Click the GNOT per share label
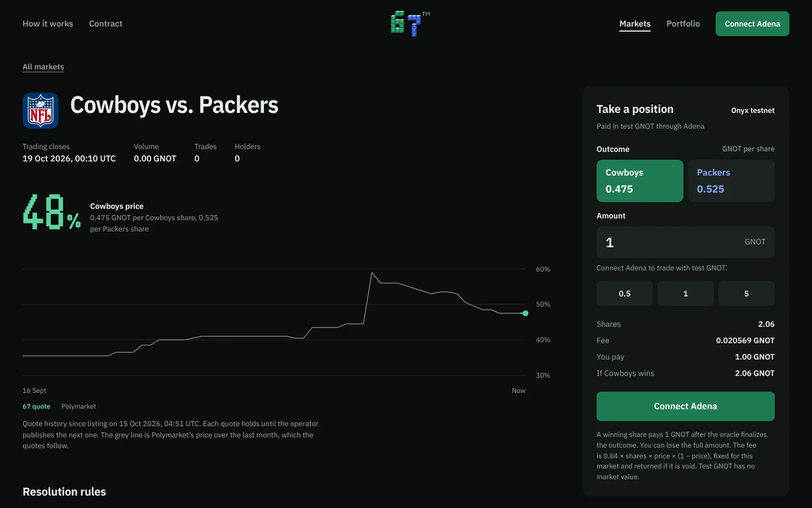The image size is (812, 508). (748, 149)
